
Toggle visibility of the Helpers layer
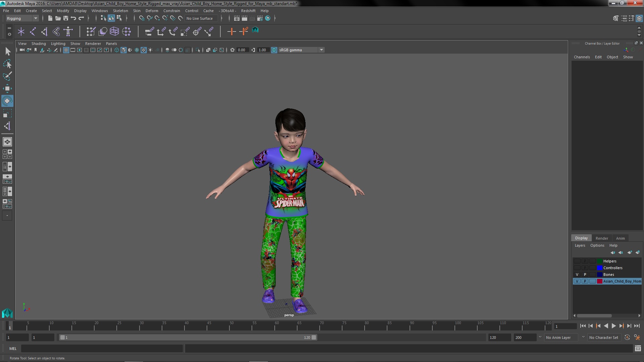pos(577,261)
